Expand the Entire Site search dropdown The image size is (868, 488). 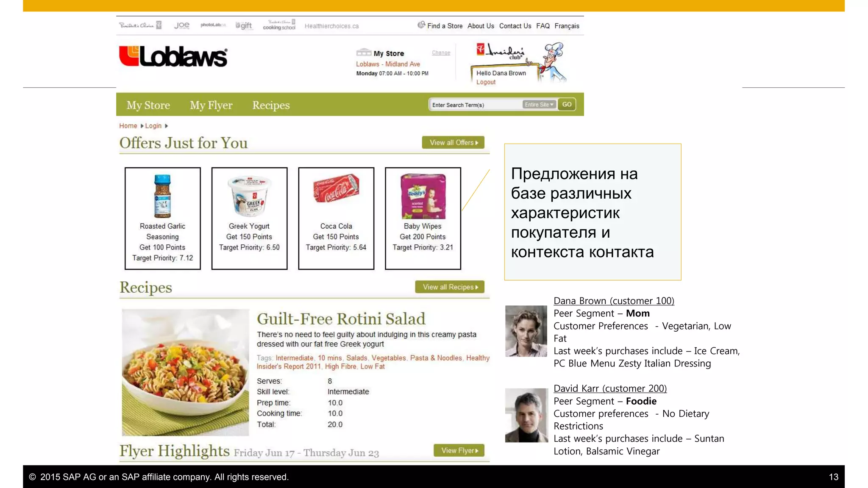point(539,105)
